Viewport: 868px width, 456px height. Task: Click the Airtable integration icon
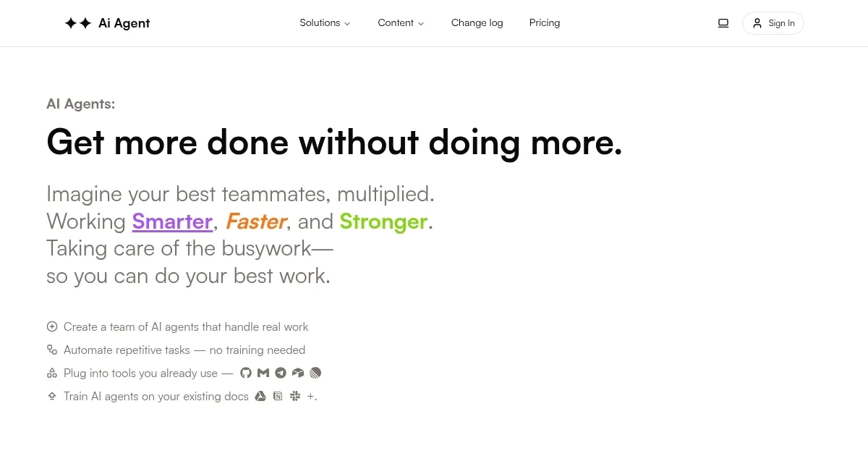click(298, 373)
